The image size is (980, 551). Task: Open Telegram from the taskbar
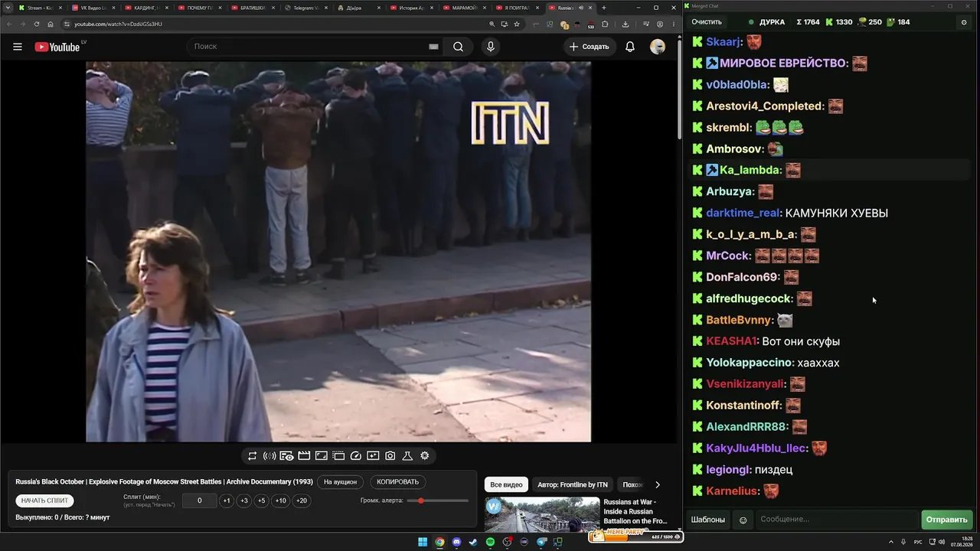click(541, 542)
